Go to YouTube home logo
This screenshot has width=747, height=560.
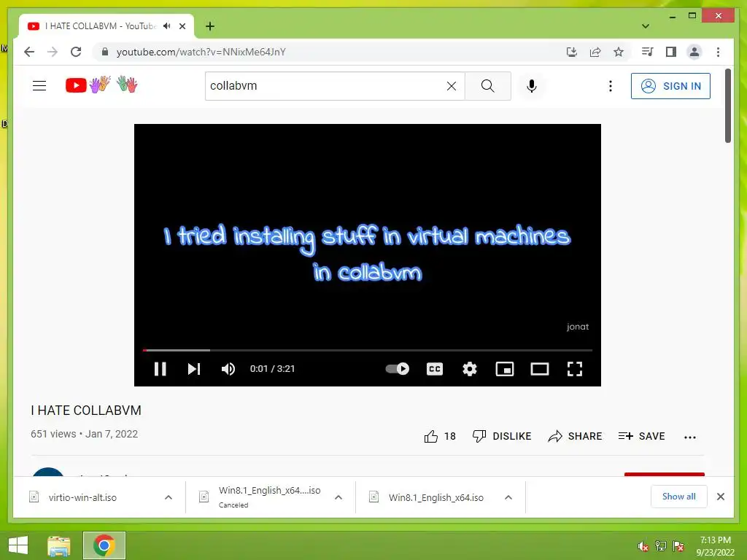point(101,85)
